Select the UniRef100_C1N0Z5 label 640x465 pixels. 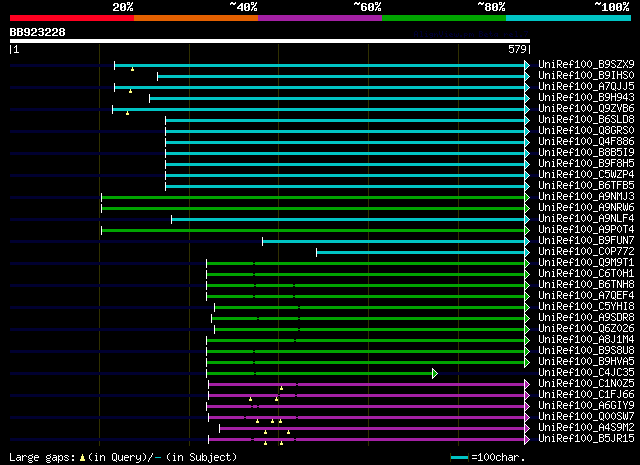(x=586, y=384)
